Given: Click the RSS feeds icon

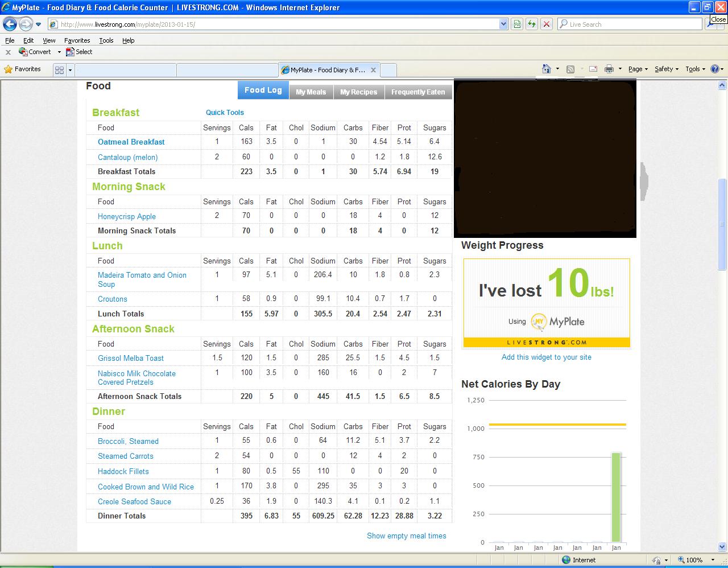Looking at the screenshot, I should [570, 69].
